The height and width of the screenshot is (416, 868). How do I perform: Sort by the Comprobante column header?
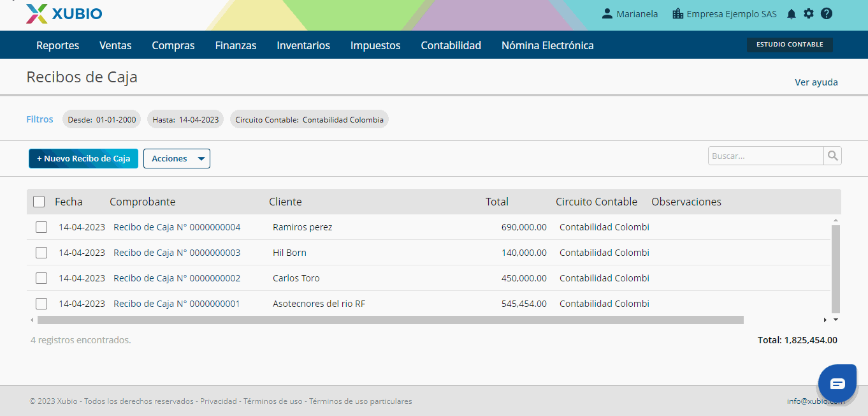142,202
